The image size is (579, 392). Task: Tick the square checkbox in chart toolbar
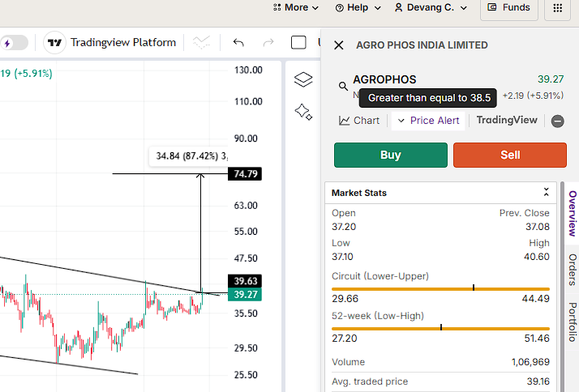coord(298,42)
